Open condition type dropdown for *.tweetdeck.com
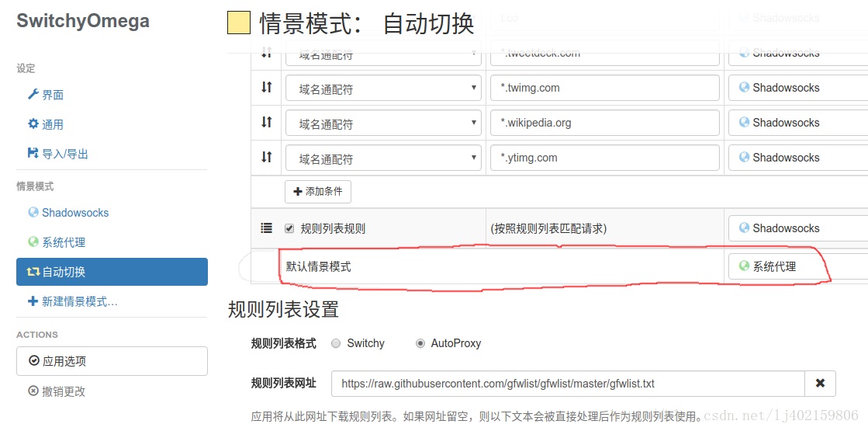 383,53
